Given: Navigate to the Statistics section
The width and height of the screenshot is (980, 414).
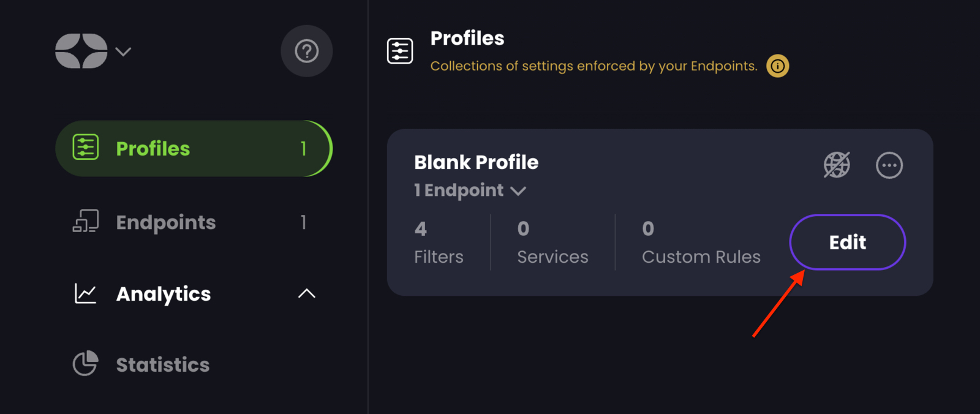Looking at the screenshot, I should point(162,364).
